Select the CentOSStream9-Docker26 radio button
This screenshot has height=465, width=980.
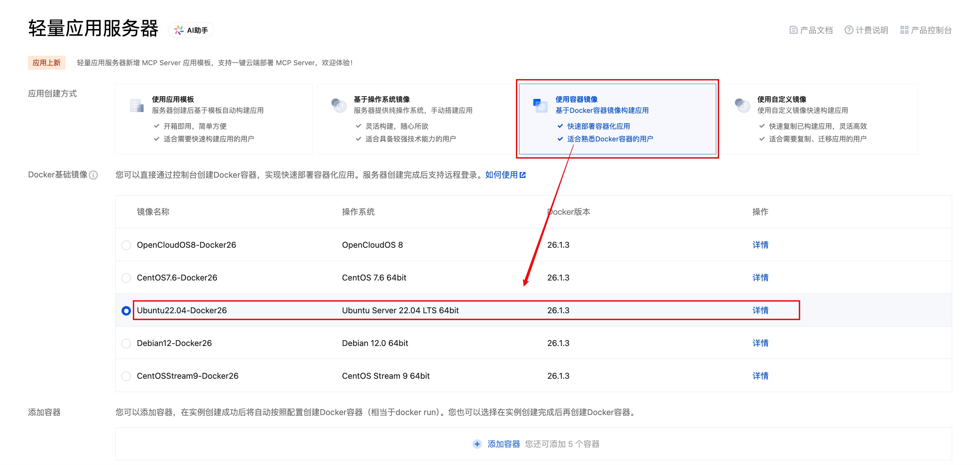[x=126, y=376]
